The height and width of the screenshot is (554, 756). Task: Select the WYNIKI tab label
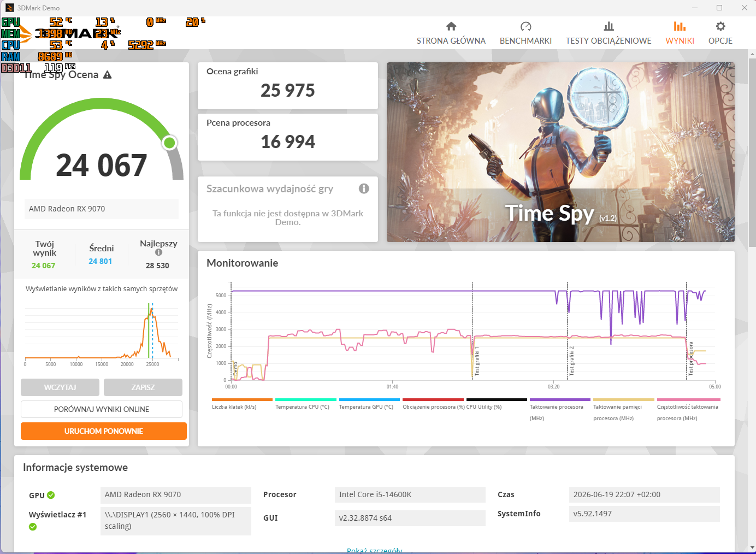pyautogui.click(x=680, y=41)
